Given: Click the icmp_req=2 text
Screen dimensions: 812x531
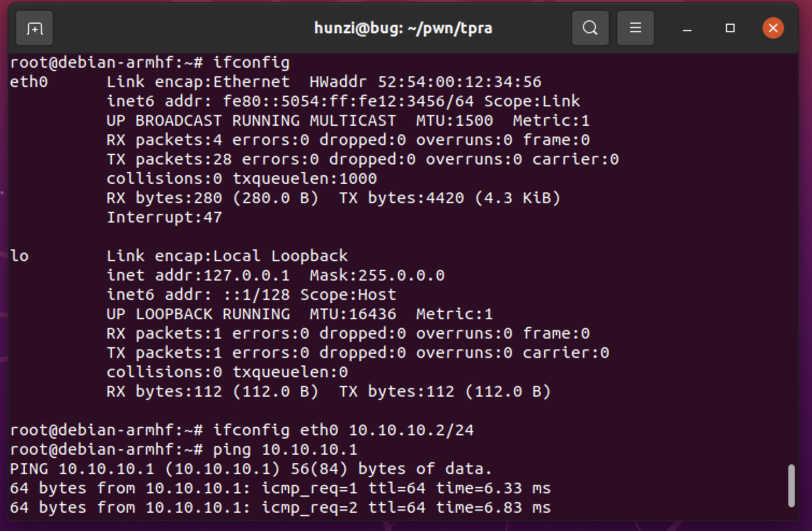Looking at the screenshot, I should pos(309,507).
